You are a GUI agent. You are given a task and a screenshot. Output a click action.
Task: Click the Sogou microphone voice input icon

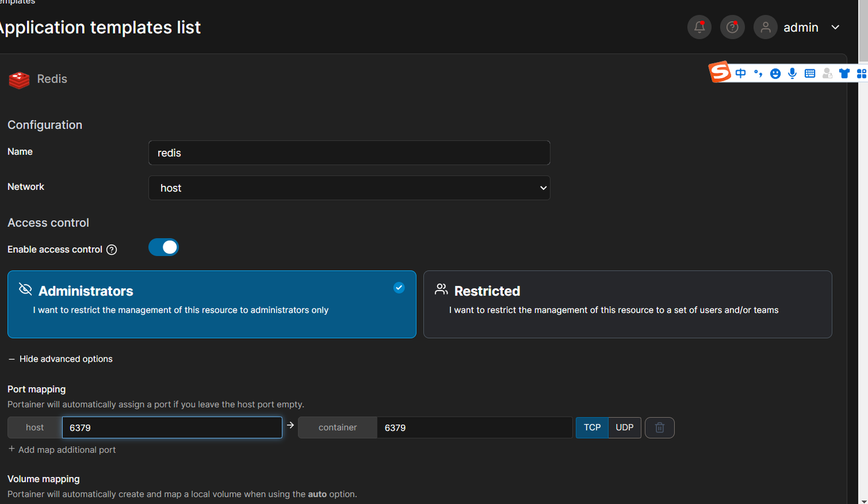pyautogui.click(x=792, y=73)
